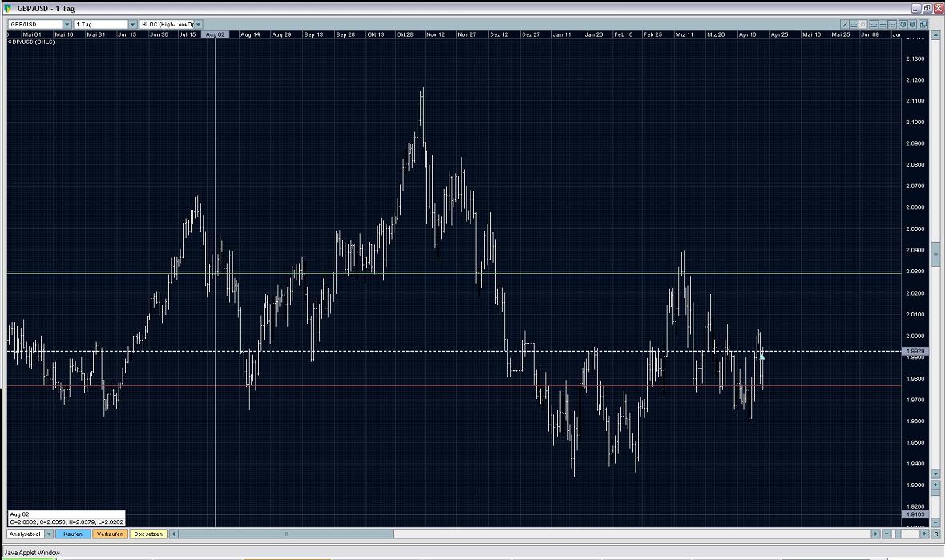Click the small cyan triangle price marker
945x560 pixels.
coord(762,357)
